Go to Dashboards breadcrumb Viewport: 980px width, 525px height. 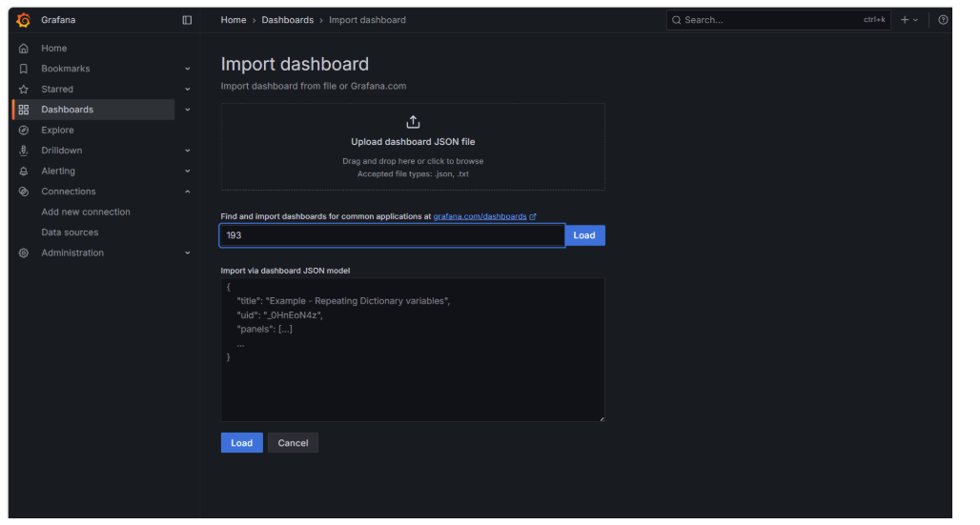point(288,20)
